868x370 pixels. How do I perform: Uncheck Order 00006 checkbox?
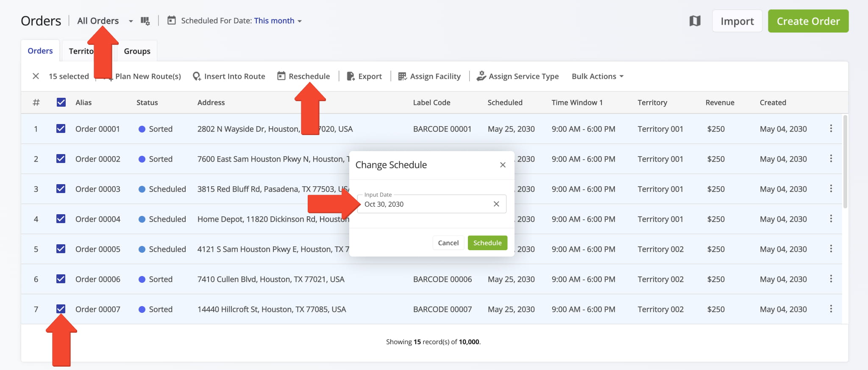click(61, 279)
